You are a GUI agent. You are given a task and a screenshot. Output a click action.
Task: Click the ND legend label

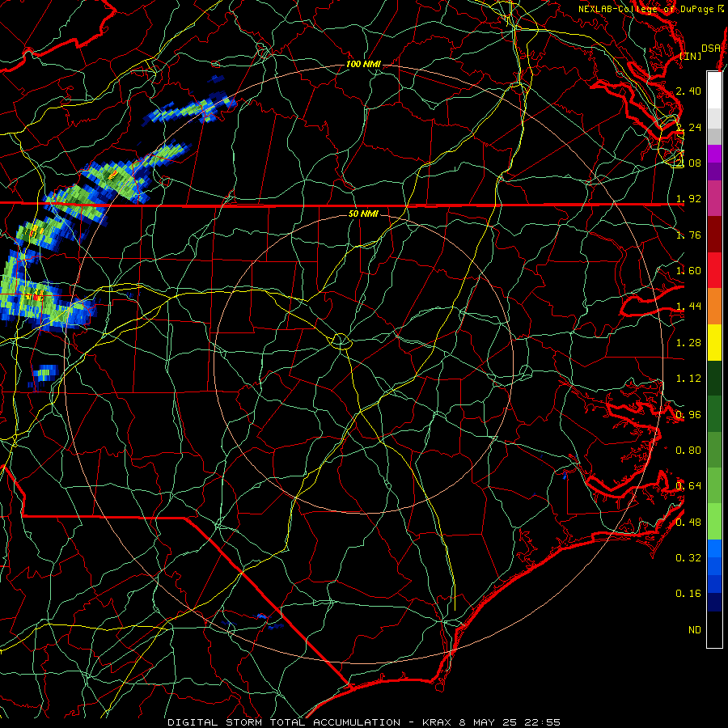[695, 630]
